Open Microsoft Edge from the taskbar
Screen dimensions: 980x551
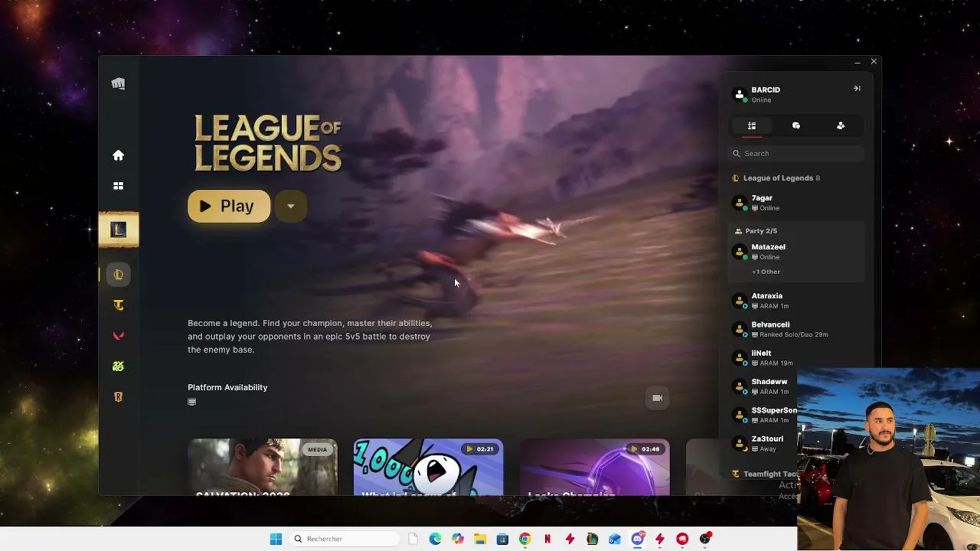click(x=436, y=539)
